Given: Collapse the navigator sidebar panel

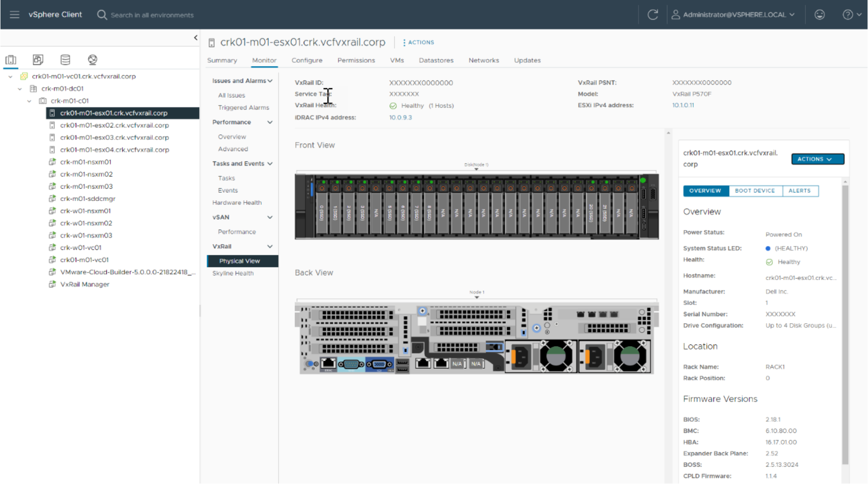Looking at the screenshot, I should pos(195,38).
